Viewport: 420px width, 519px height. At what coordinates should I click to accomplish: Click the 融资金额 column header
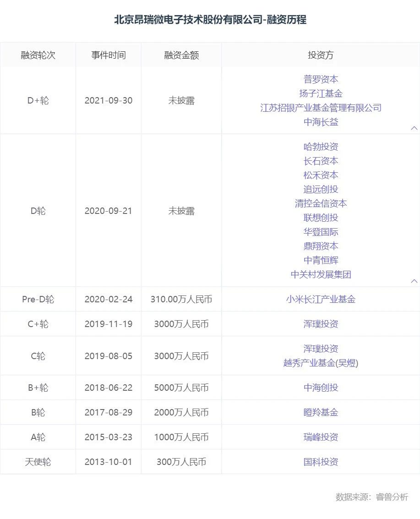pos(181,55)
